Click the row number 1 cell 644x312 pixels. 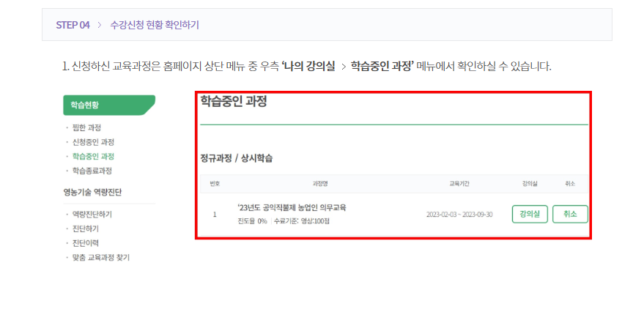pos(215,215)
